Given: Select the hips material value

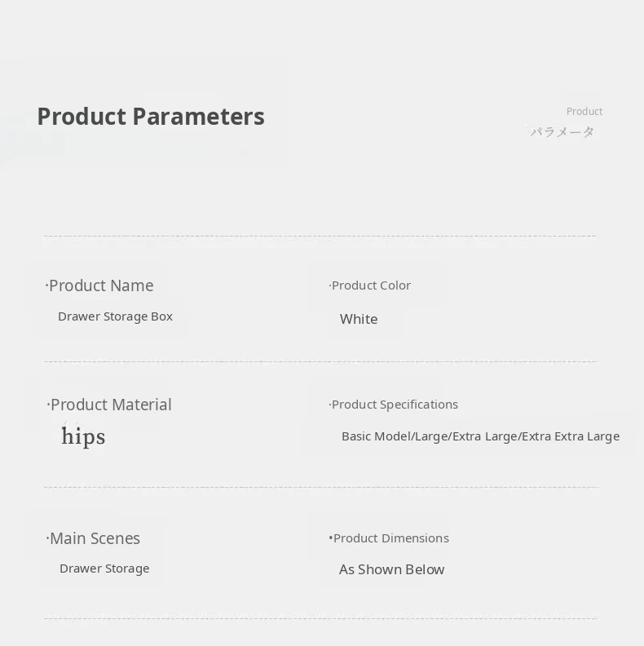Looking at the screenshot, I should point(83,437).
